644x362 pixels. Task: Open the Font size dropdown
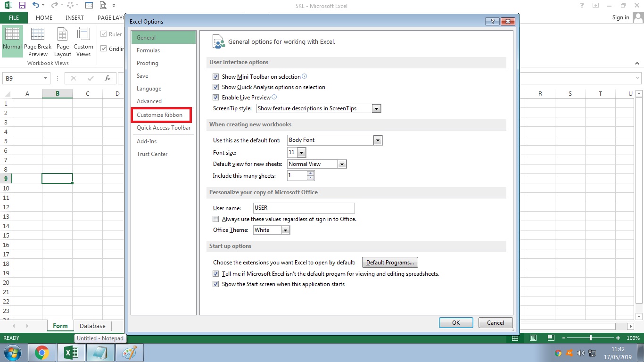pos(302,152)
